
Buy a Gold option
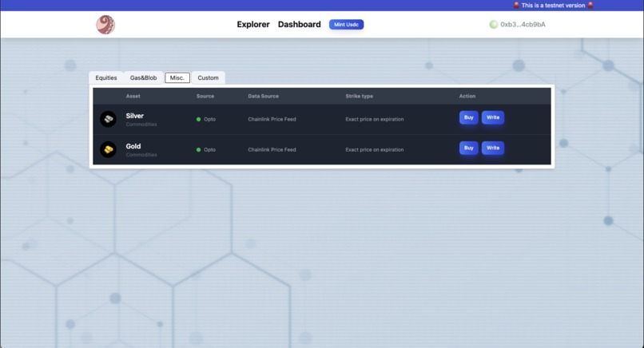(469, 148)
